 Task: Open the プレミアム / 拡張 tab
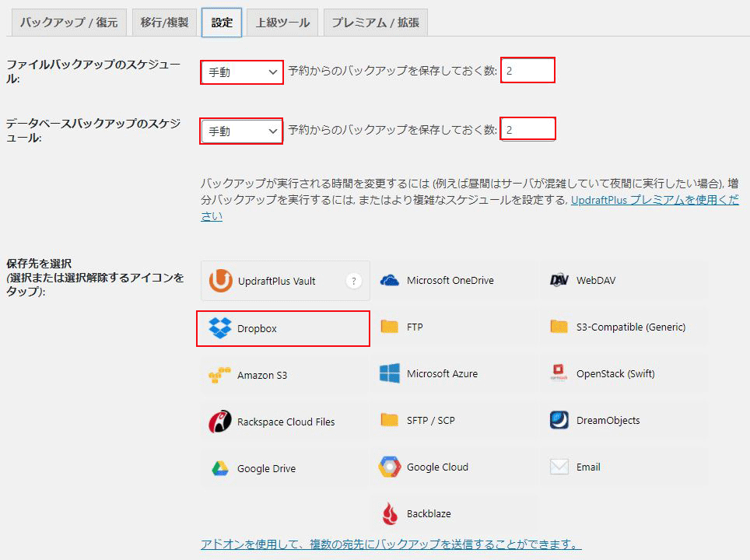tap(375, 23)
